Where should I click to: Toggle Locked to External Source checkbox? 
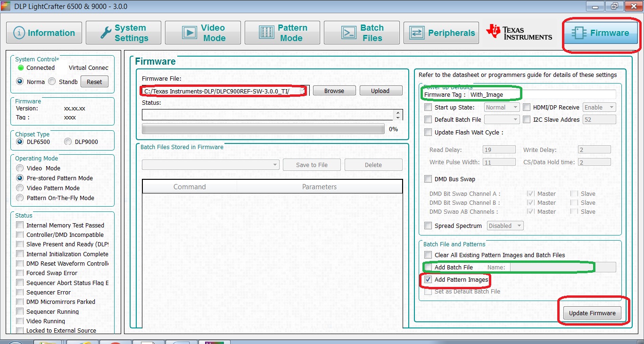point(20,330)
